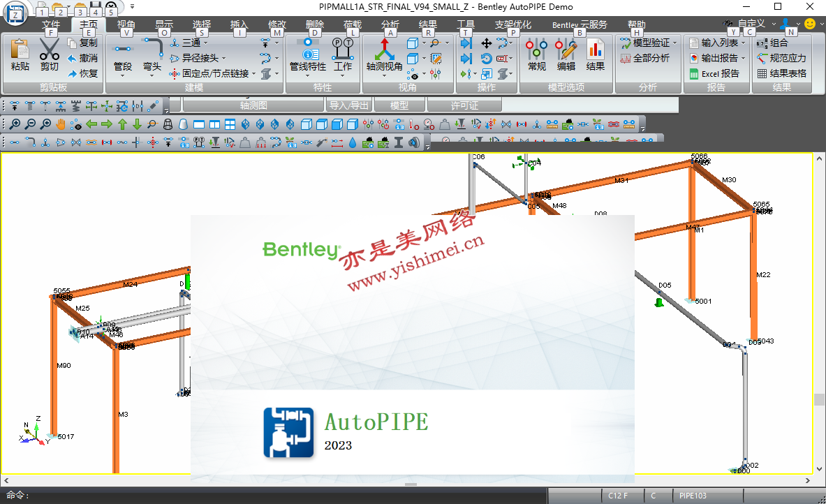
Task: Click the valve icon in bottom toolbar
Action: (x=76, y=142)
